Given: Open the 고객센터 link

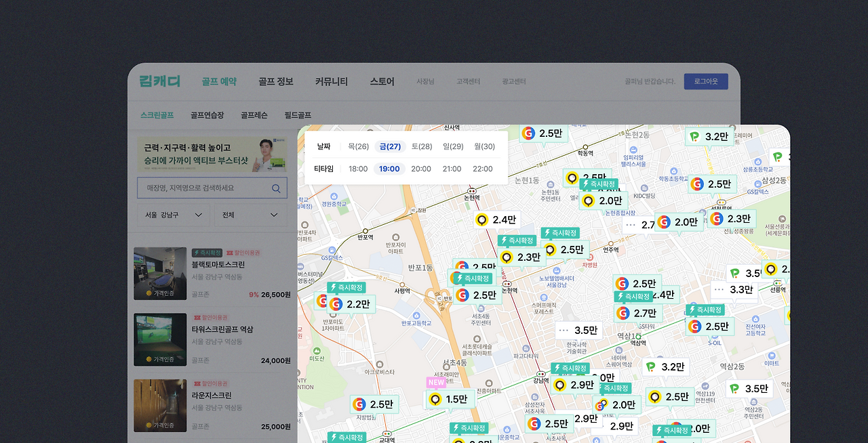Looking at the screenshot, I should tap(468, 81).
